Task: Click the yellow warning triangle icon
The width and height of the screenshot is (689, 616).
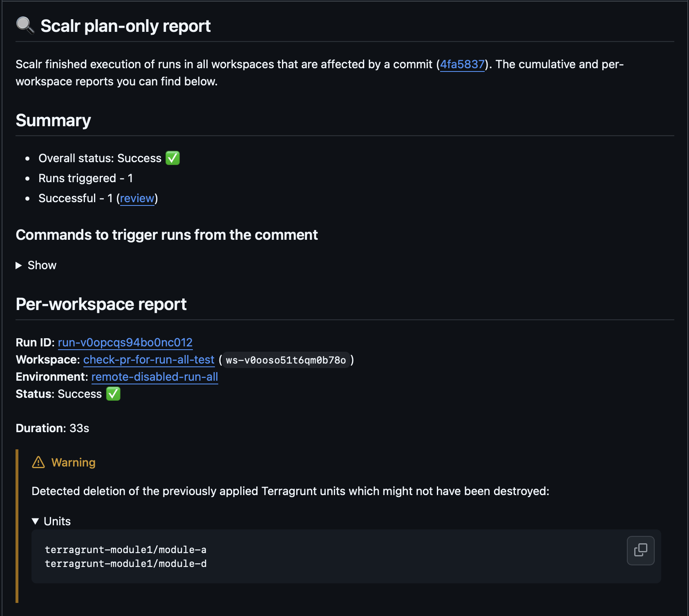Action: tap(38, 462)
